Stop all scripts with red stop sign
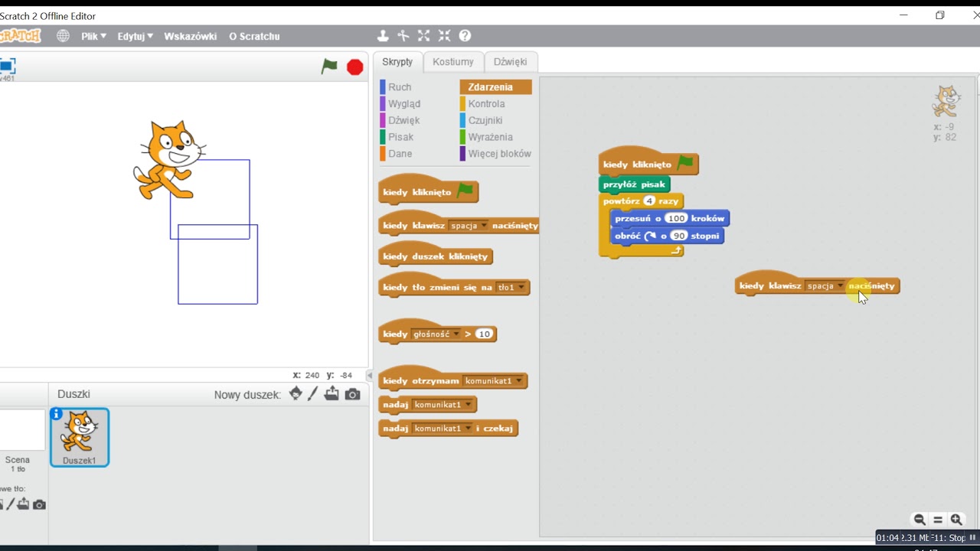This screenshot has width=980, height=551. click(354, 67)
